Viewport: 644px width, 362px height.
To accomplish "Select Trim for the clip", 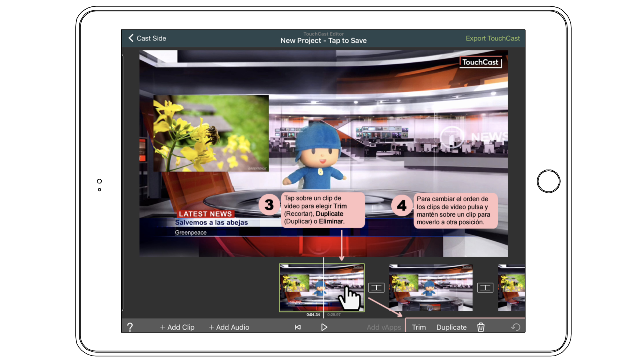I will click(x=419, y=327).
